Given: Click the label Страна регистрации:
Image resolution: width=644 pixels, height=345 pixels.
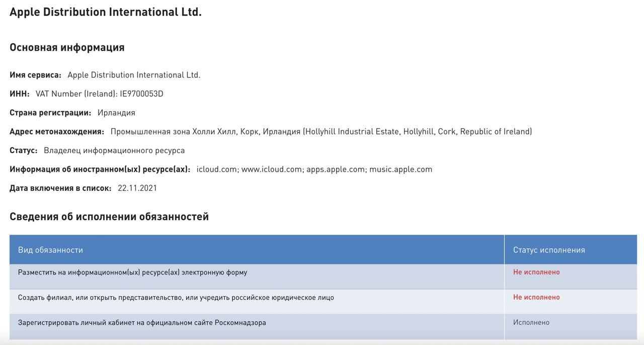Looking at the screenshot, I should pyautogui.click(x=50, y=113).
